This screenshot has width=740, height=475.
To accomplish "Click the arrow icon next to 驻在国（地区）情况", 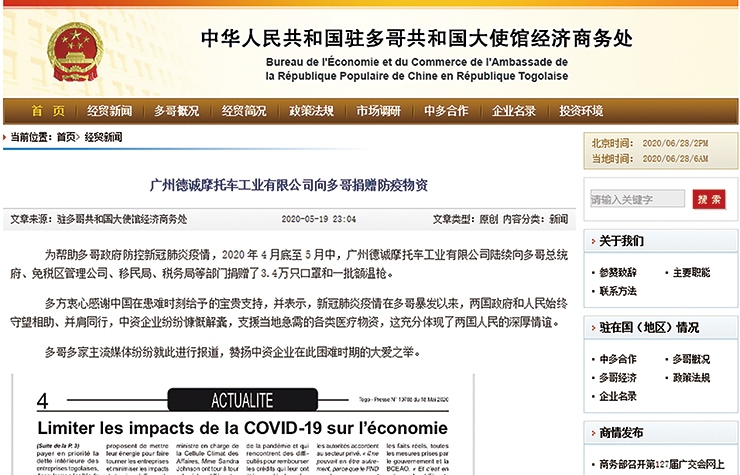I will [x=592, y=327].
